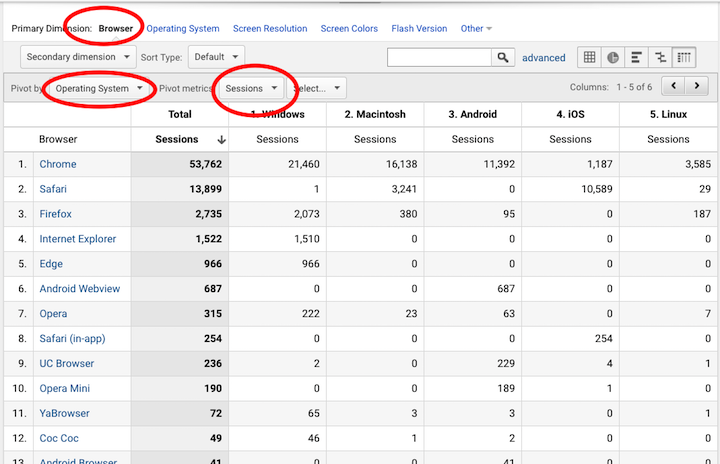Open second pivot metric Select dropdown
Screen dimensions: 720x464
coord(317,88)
